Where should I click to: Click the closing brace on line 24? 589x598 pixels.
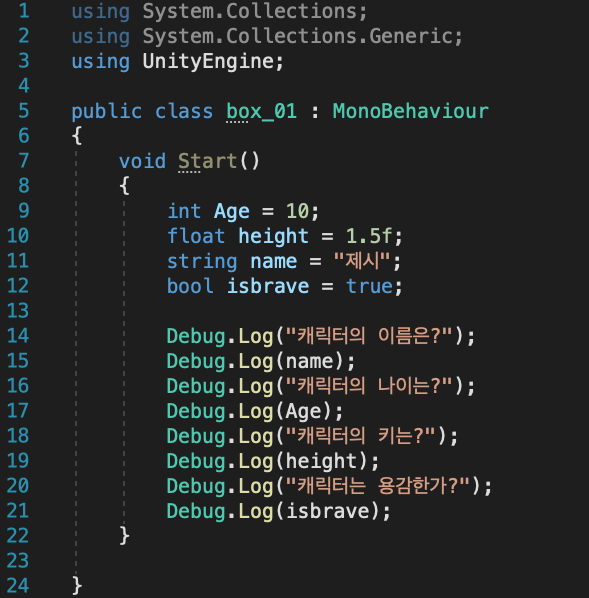coord(77,585)
